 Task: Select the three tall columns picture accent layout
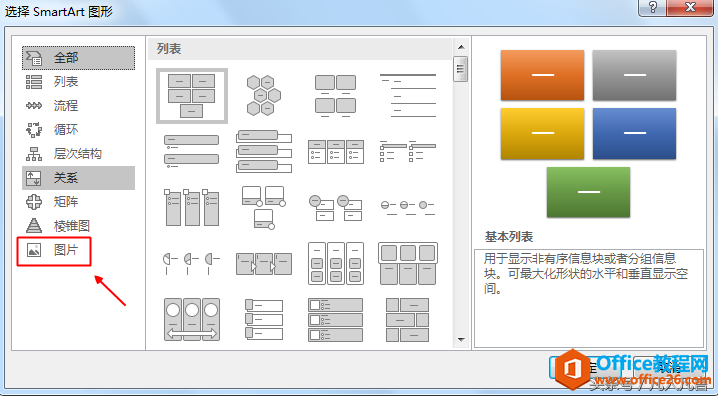pyautogui.click(x=192, y=207)
